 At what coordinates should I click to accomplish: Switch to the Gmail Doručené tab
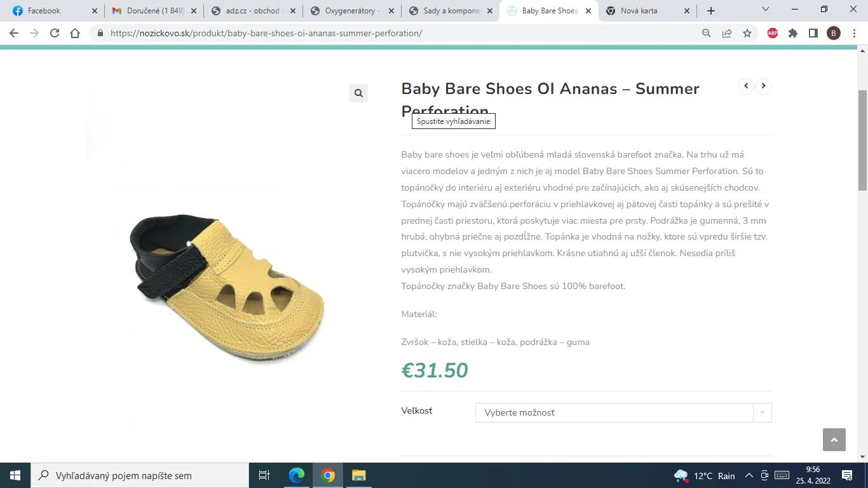pyautogui.click(x=153, y=11)
